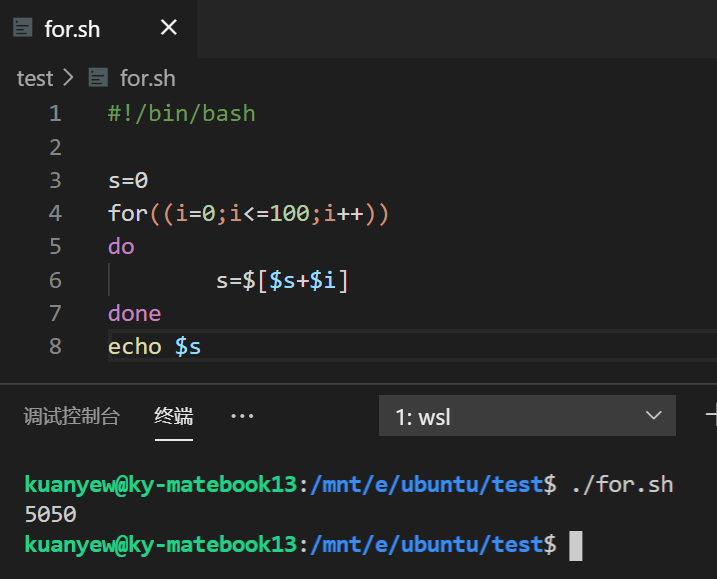Click the 'done' keyword on line 7
Image resolution: width=717 pixels, height=579 pixels.
pos(134,313)
